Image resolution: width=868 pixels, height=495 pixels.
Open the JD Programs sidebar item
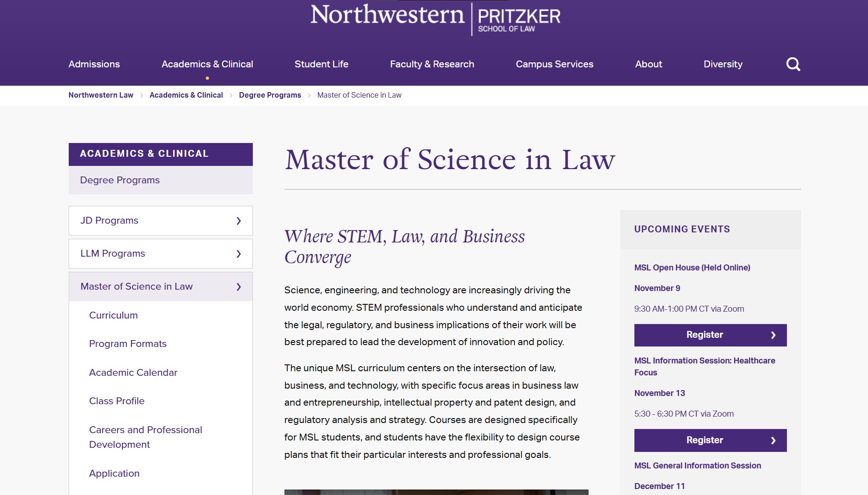[x=161, y=221]
